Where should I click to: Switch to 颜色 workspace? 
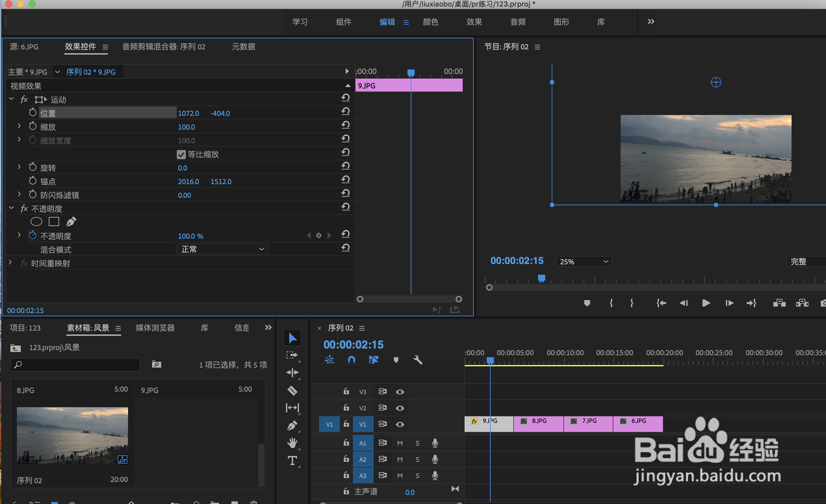tap(431, 22)
